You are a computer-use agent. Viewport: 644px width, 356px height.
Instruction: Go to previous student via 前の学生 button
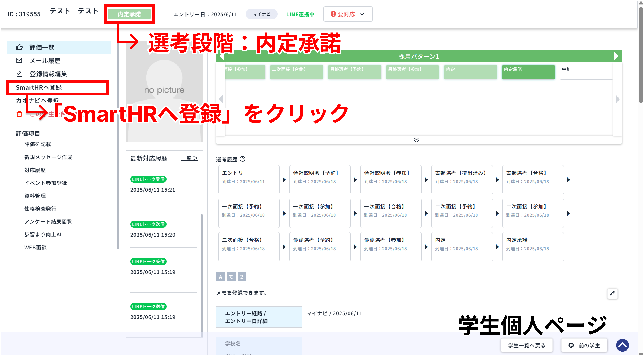pos(584,345)
